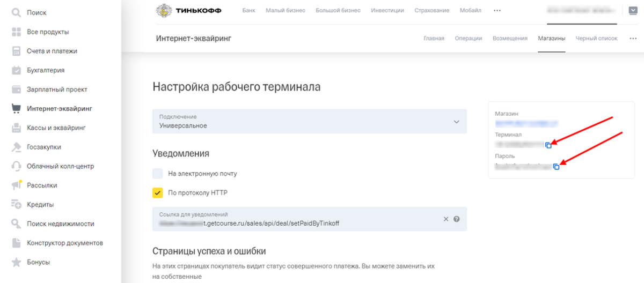Open Поиск in the sidebar
Screen dimensions: 644x283
pyautogui.click(x=36, y=12)
